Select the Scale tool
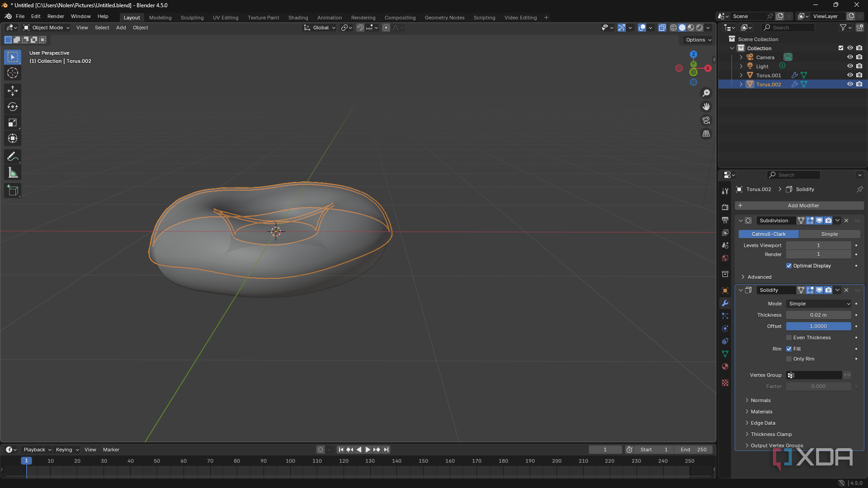The width and height of the screenshot is (868, 488). 13,122
